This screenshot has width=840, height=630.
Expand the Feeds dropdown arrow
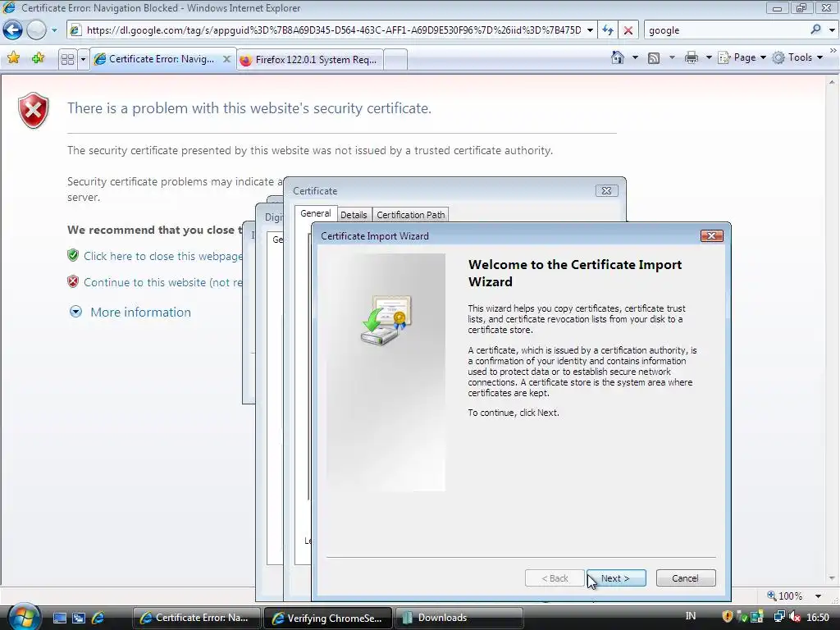tap(672, 57)
